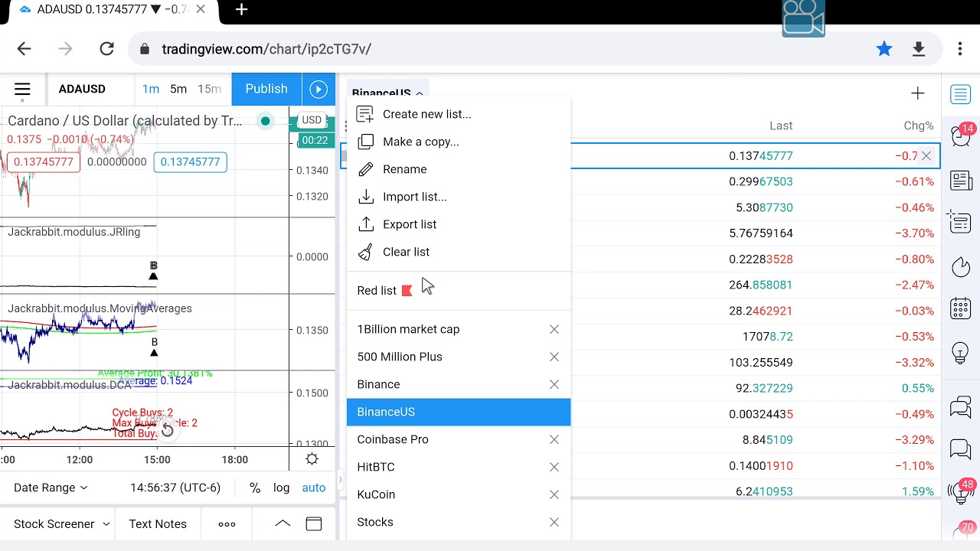Viewport: 980px width, 551px height.
Task: Open the BinanceUS watchlist dropdown header
Action: [387, 93]
